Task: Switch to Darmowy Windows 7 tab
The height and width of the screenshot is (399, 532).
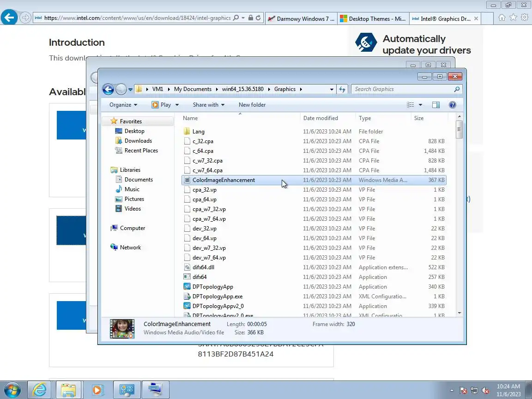Action: (301, 18)
